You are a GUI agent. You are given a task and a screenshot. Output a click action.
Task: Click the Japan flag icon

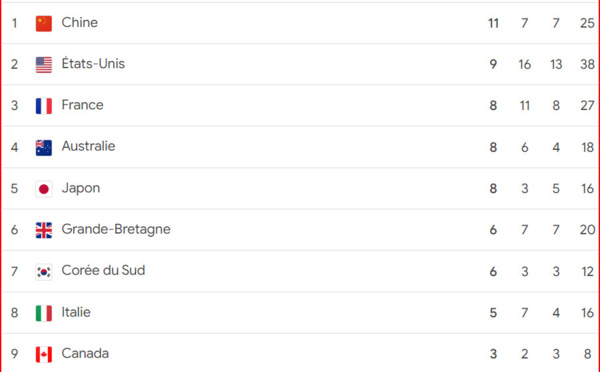click(44, 189)
